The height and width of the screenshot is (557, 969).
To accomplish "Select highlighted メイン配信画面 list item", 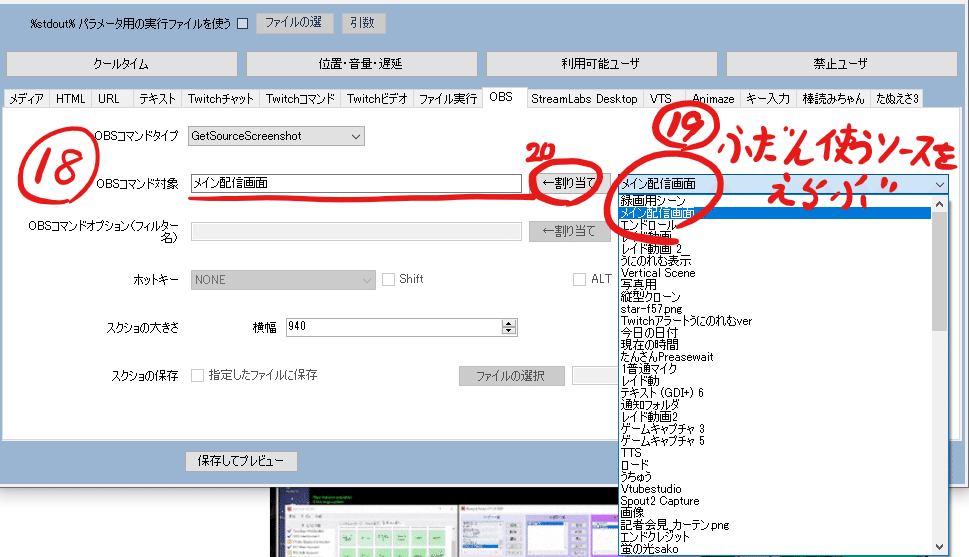I will click(775, 213).
